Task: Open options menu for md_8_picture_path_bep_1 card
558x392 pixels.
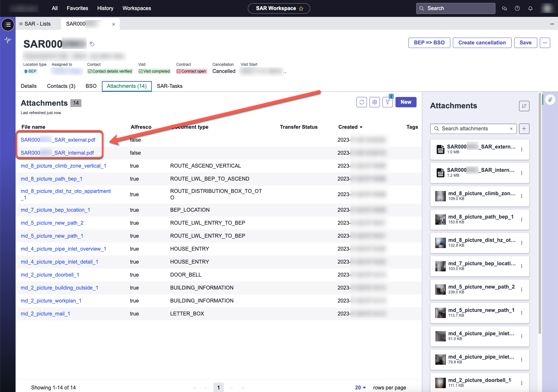Action: click(521, 220)
